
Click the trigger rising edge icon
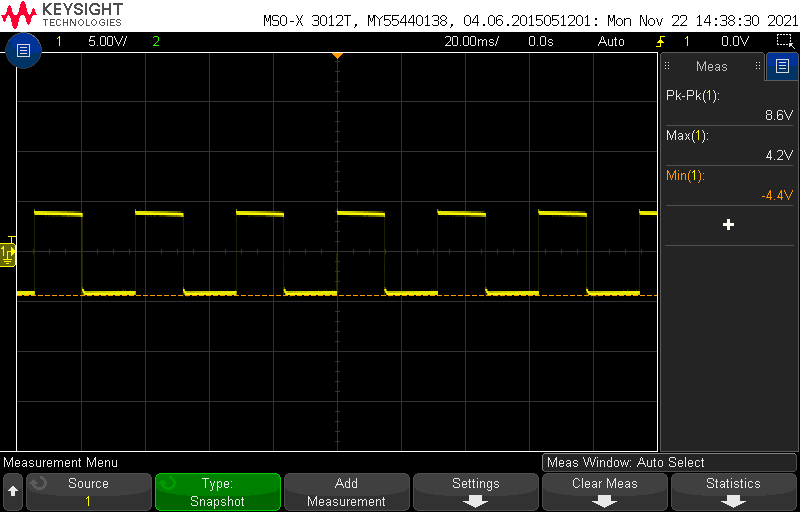[660, 42]
